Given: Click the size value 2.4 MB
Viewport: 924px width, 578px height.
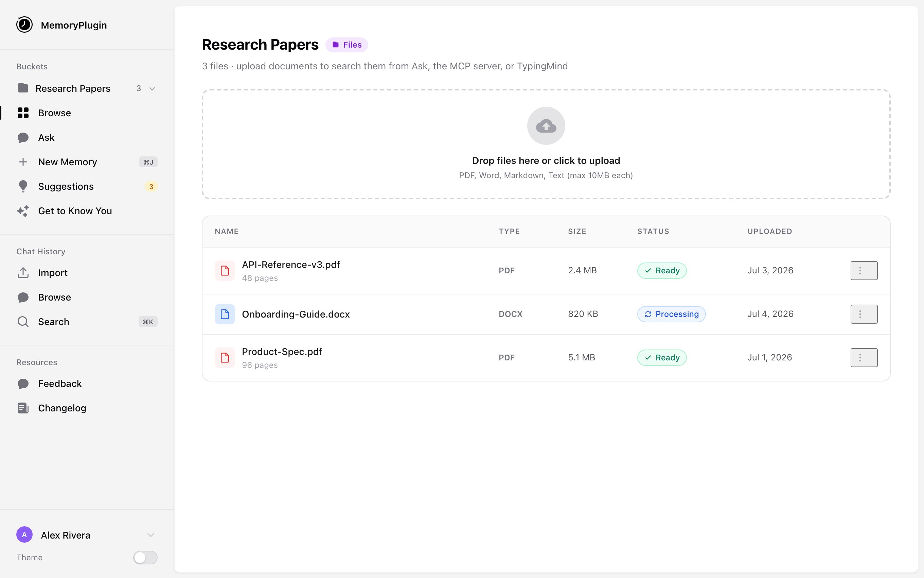Looking at the screenshot, I should click(582, 271).
